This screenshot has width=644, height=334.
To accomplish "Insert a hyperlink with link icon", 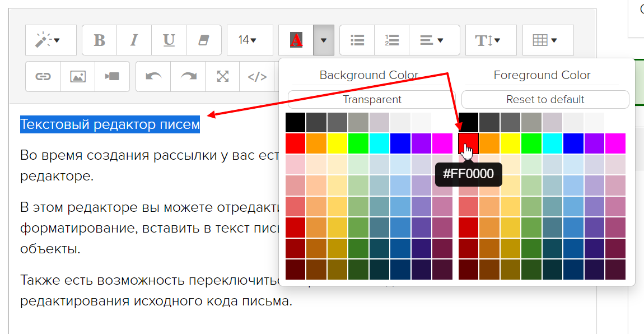I will [x=43, y=77].
